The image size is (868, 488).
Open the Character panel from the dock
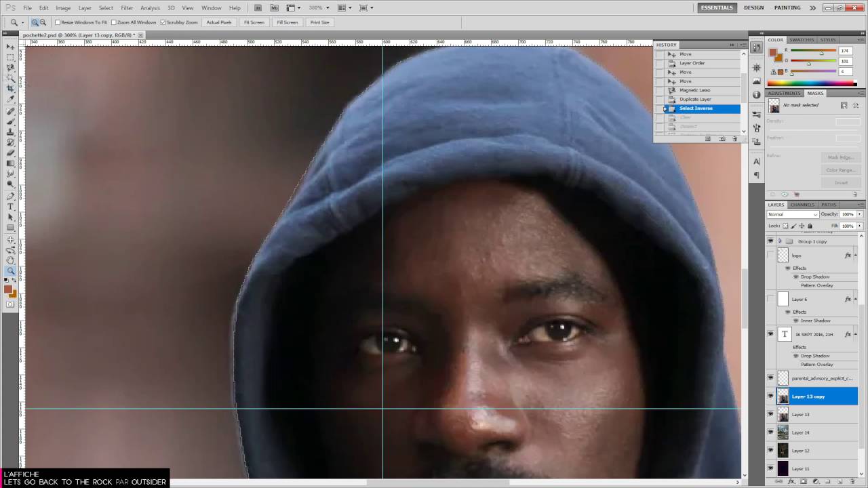coord(757,161)
